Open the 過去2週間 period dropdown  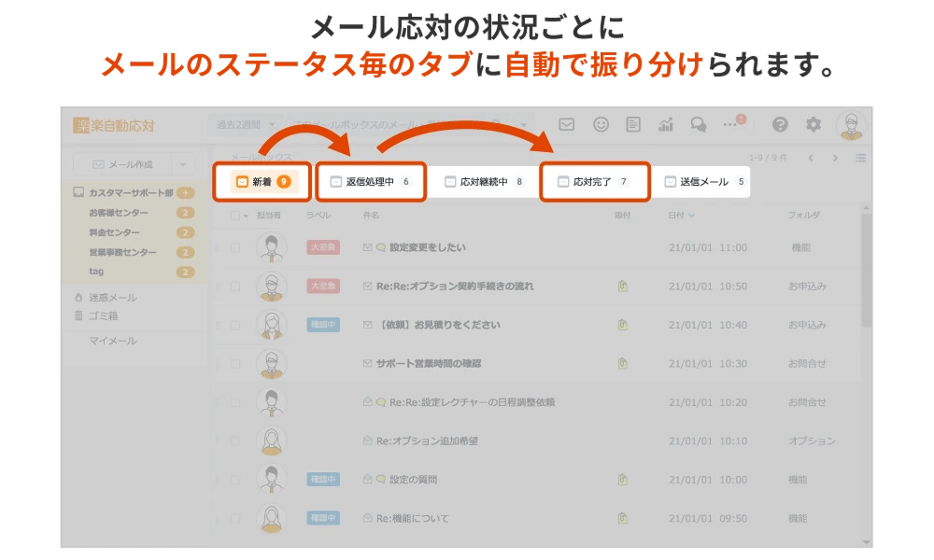[x=245, y=125]
